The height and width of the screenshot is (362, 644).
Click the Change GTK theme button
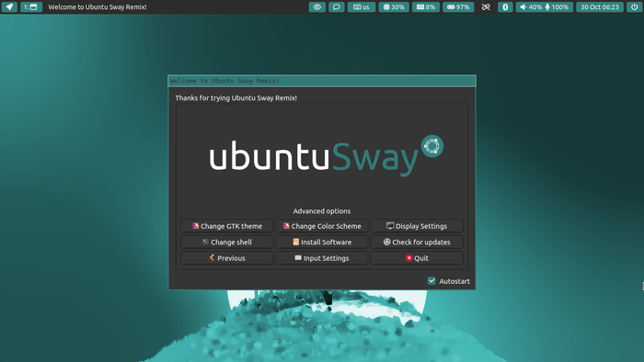(x=226, y=226)
